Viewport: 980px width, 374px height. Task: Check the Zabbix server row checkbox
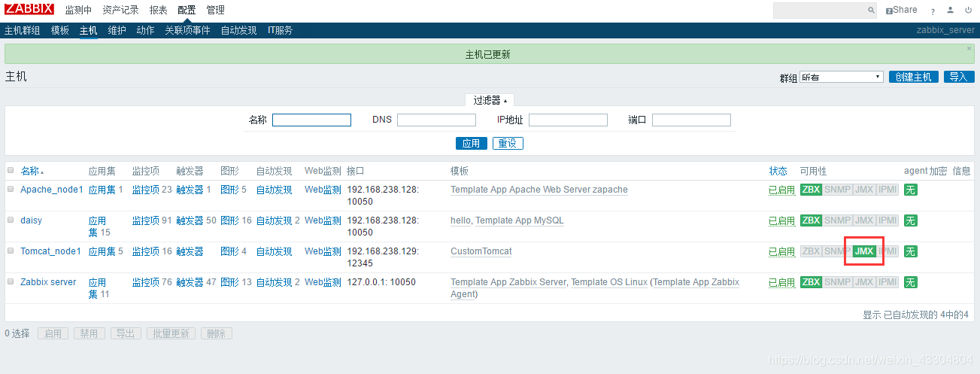[11, 281]
